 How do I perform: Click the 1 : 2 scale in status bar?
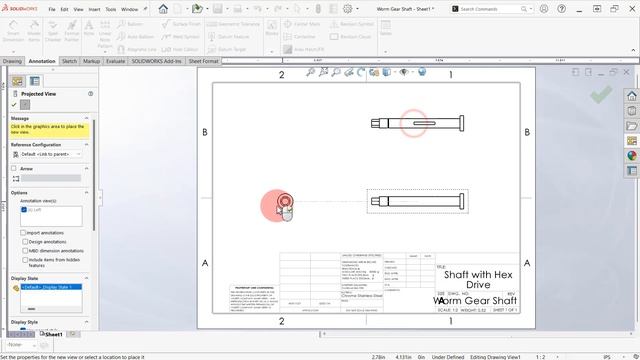[x=540, y=357]
